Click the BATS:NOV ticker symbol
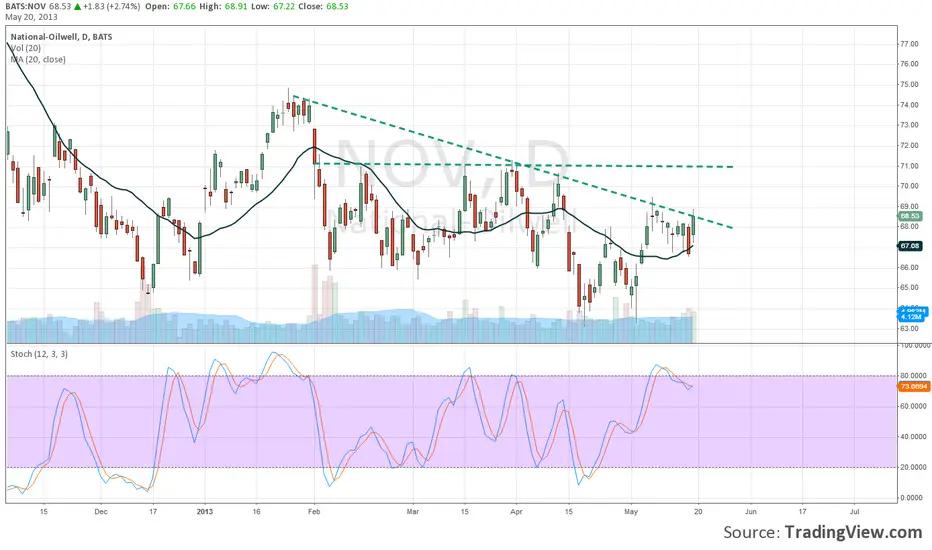The image size is (932, 550). click(x=26, y=7)
